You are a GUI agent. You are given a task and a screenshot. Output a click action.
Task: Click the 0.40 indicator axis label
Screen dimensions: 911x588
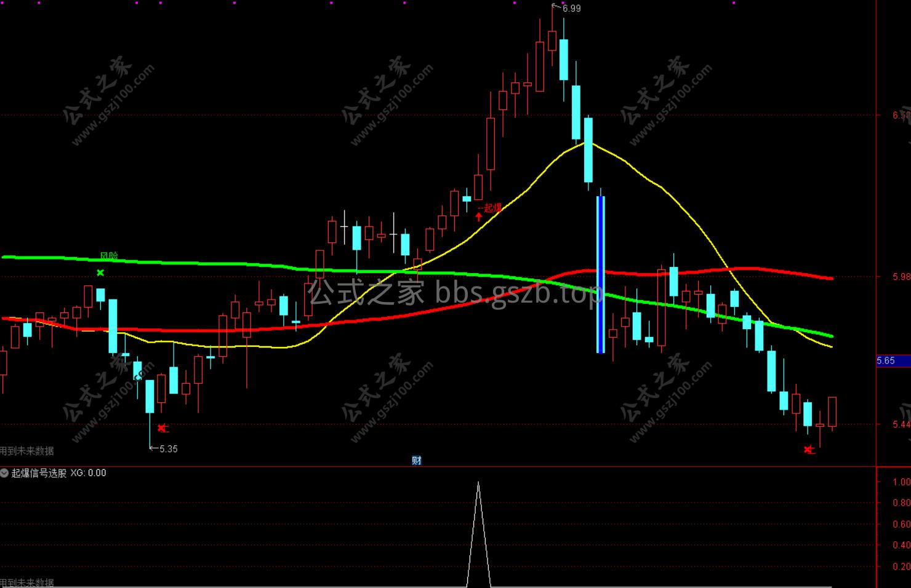(x=901, y=546)
